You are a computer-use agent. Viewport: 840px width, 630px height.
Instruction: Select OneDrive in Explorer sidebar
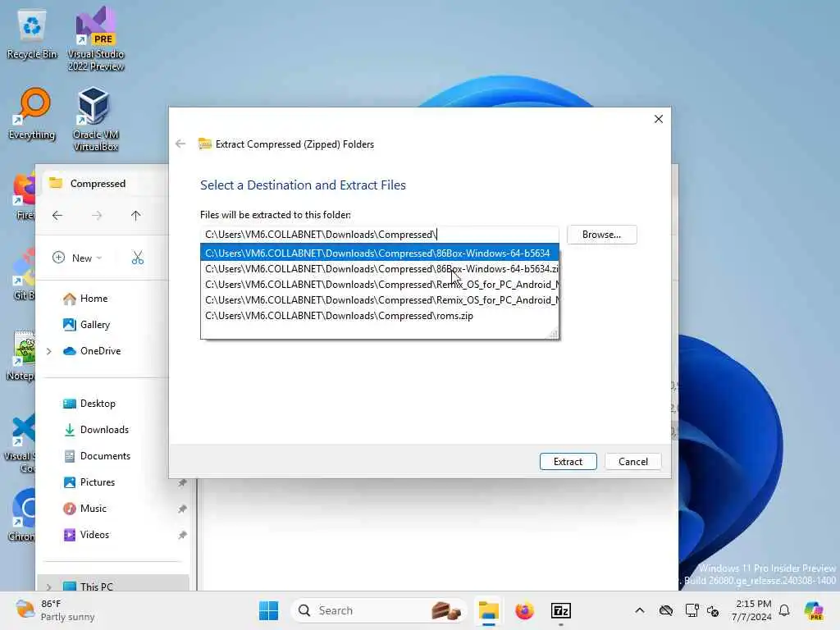92,351
